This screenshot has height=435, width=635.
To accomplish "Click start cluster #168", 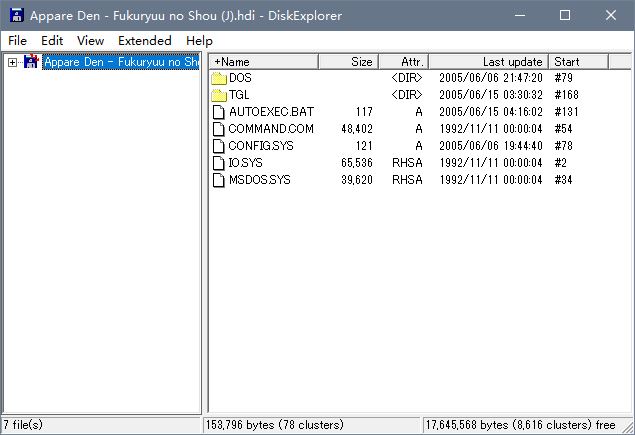I will coord(566,95).
